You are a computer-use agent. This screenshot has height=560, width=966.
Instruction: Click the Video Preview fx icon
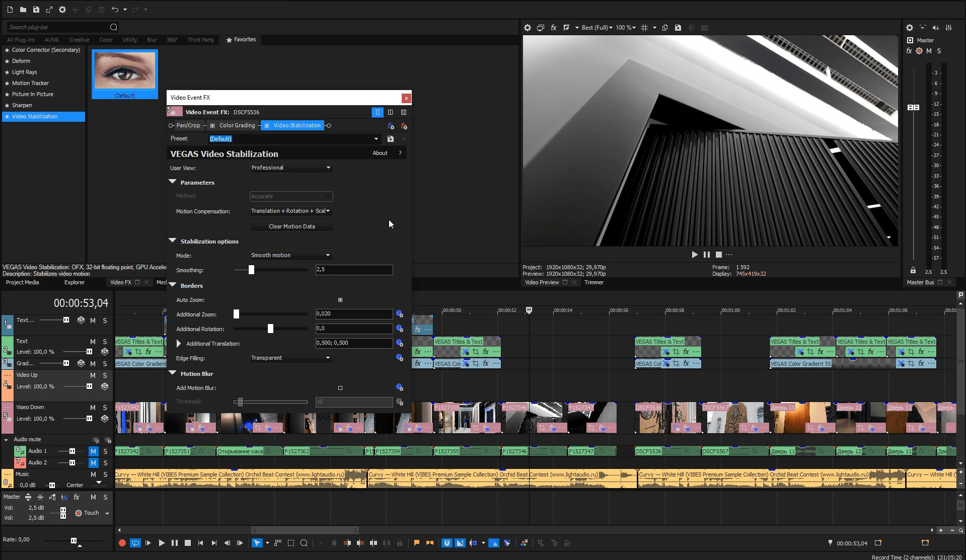click(553, 28)
